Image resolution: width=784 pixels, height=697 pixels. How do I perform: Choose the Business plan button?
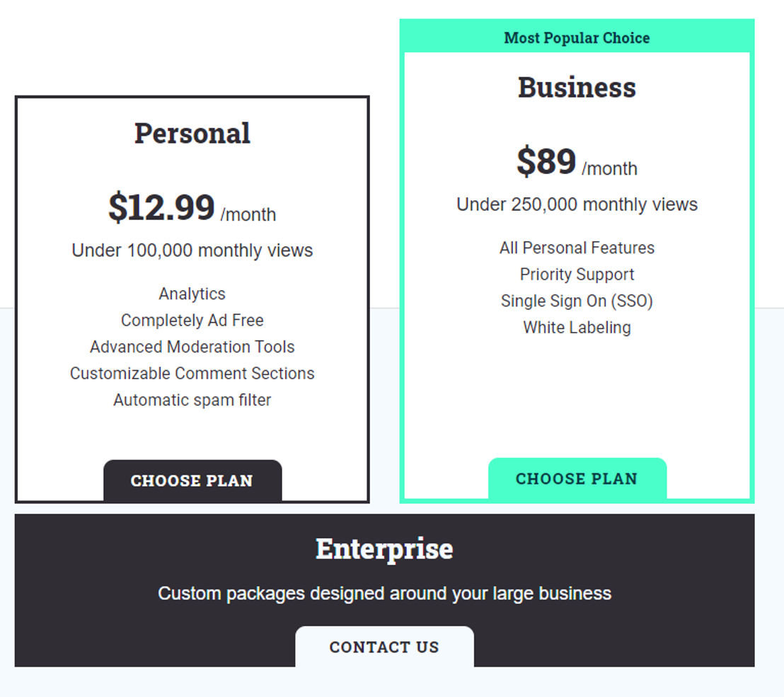point(577,478)
